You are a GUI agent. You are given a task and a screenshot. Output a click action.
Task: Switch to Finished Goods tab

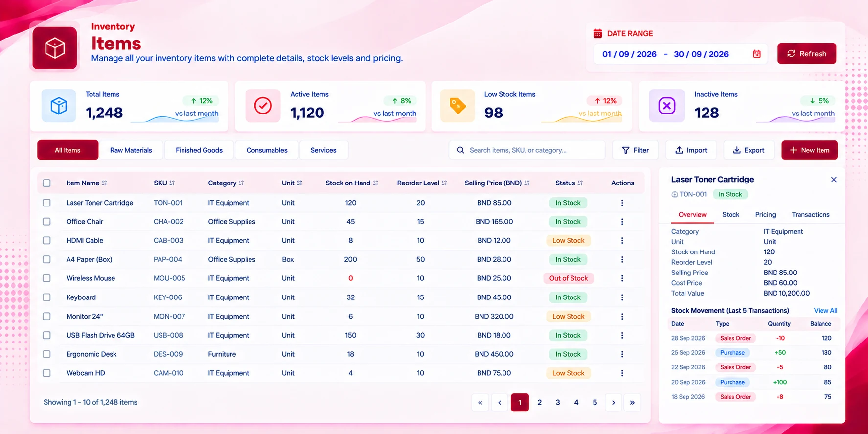pos(199,150)
